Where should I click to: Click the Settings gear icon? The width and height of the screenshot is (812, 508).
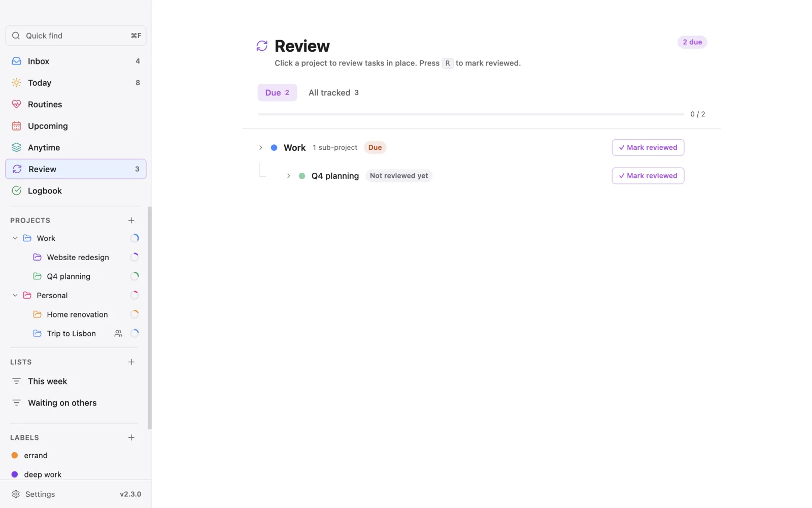pos(16,494)
